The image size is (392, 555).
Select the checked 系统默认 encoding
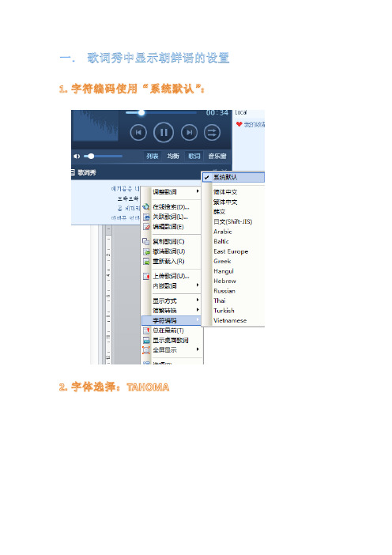[x=233, y=177]
